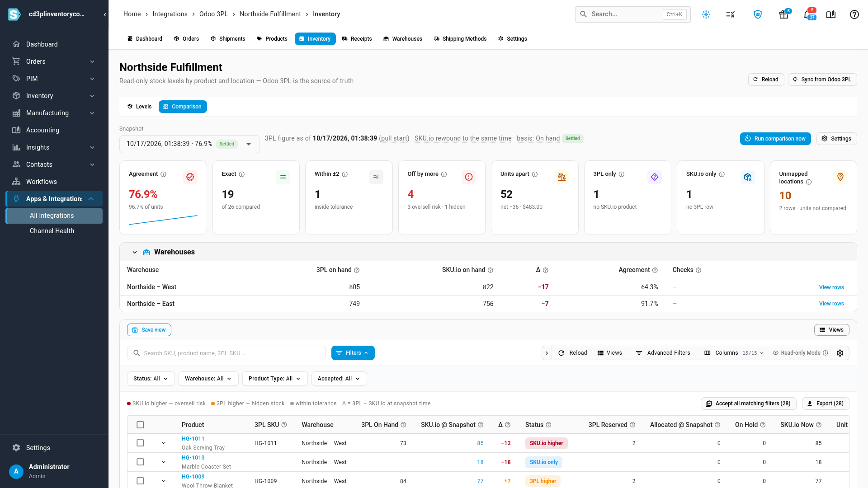
Task: Switch to the Levels tab
Action: pos(139,107)
